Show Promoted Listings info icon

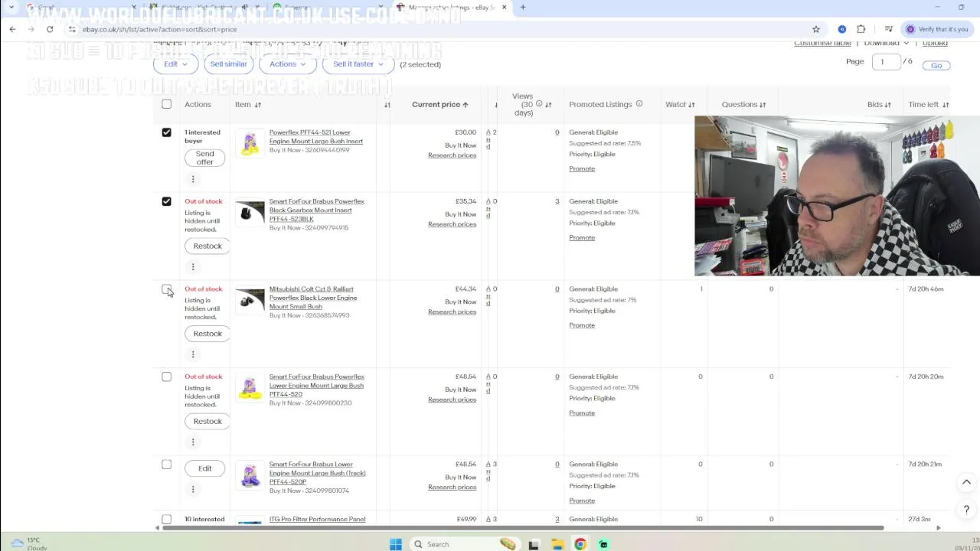639,104
